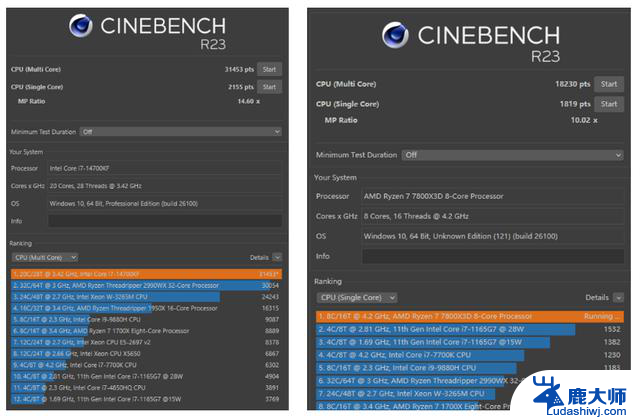Viewport: 640px width, 418px height.
Task: Start Multi Core test in right Cinebench window
Action: coord(609,84)
